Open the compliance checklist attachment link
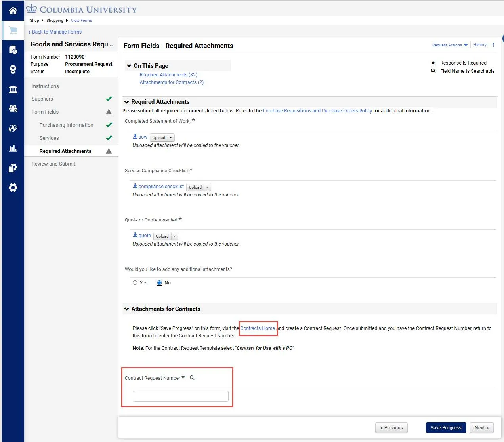The image size is (504, 442). [x=161, y=187]
